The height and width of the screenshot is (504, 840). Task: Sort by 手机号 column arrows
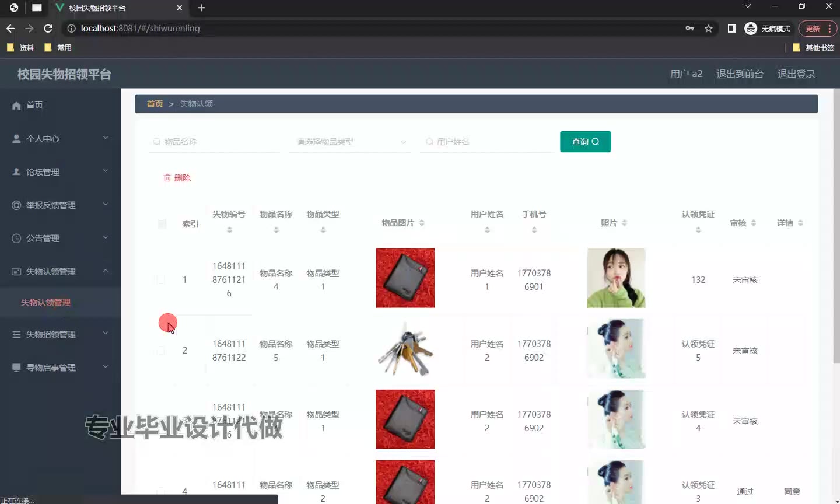[x=534, y=230]
